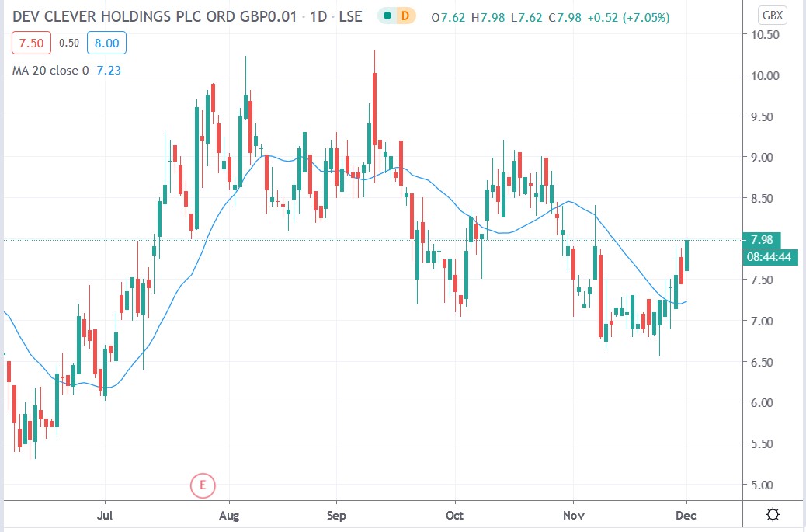
Task: Open the chart settings gear icon
Action: [771, 513]
